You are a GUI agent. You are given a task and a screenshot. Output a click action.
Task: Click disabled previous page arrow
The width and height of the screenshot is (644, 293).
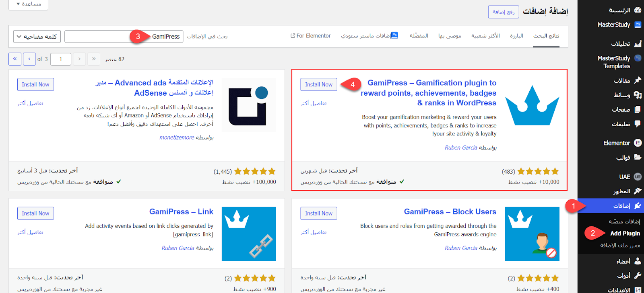[x=79, y=59]
